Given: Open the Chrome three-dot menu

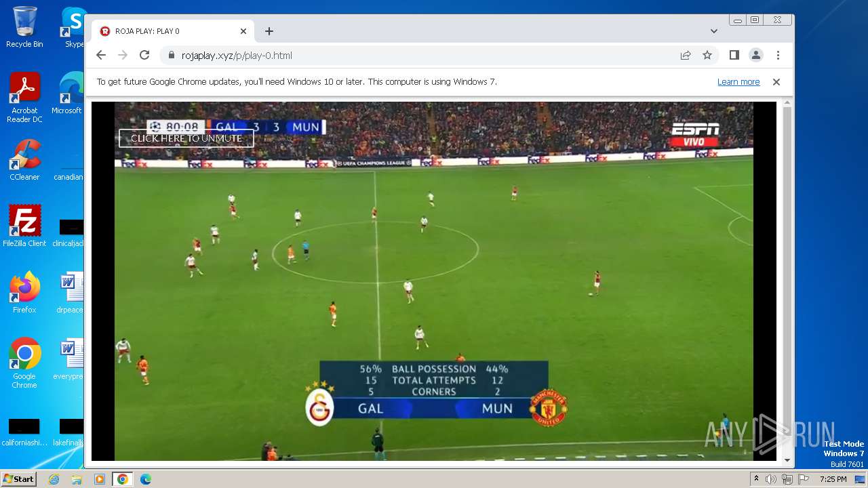Looking at the screenshot, I should point(778,56).
